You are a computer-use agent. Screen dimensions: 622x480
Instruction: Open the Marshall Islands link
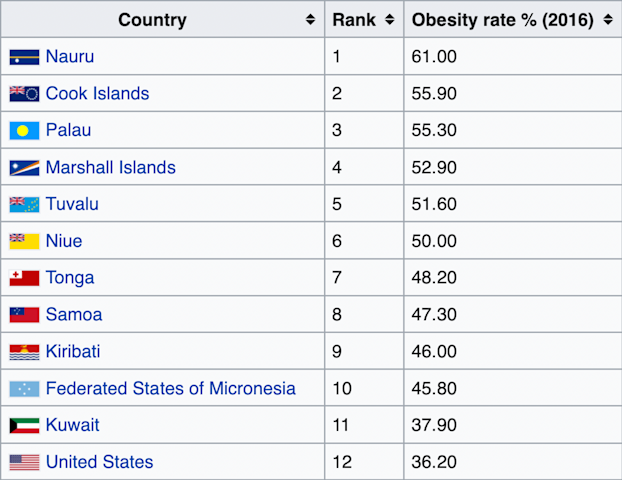pos(111,167)
